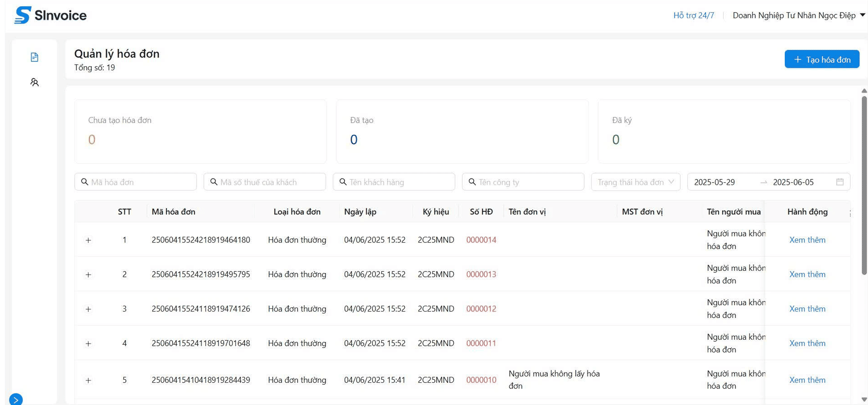
Task: Click the SInvoice logo
Action: click(50, 15)
